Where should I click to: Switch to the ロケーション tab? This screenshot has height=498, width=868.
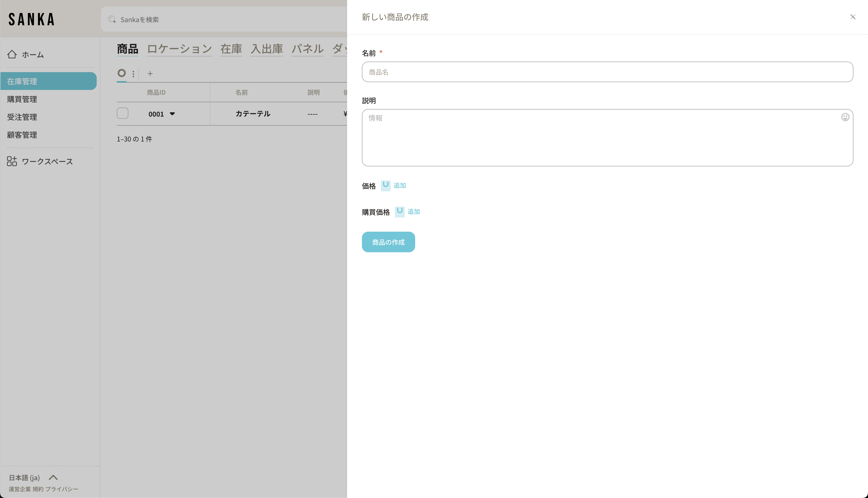[179, 49]
